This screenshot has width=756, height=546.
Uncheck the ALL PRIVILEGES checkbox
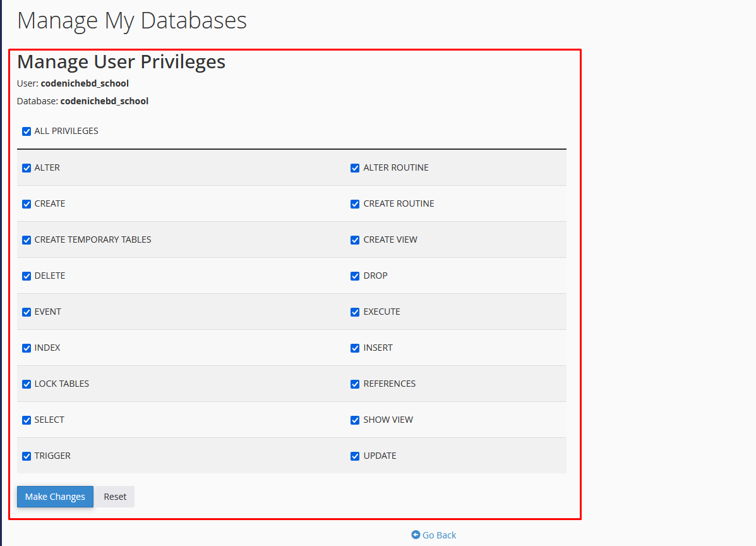pos(27,131)
